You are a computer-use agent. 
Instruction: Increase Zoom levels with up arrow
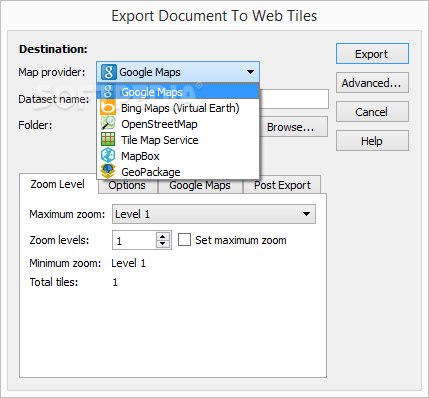(163, 237)
